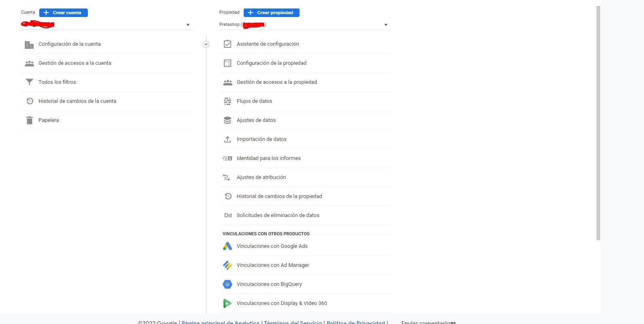Image resolution: width=644 pixels, height=324 pixels.
Task: Click the Asistente de configuración checkbox icon
Action: click(x=227, y=44)
